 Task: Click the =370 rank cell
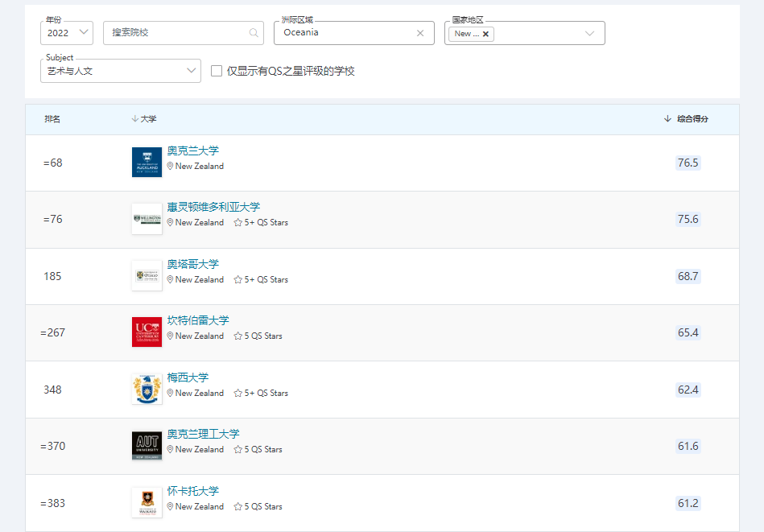point(52,446)
